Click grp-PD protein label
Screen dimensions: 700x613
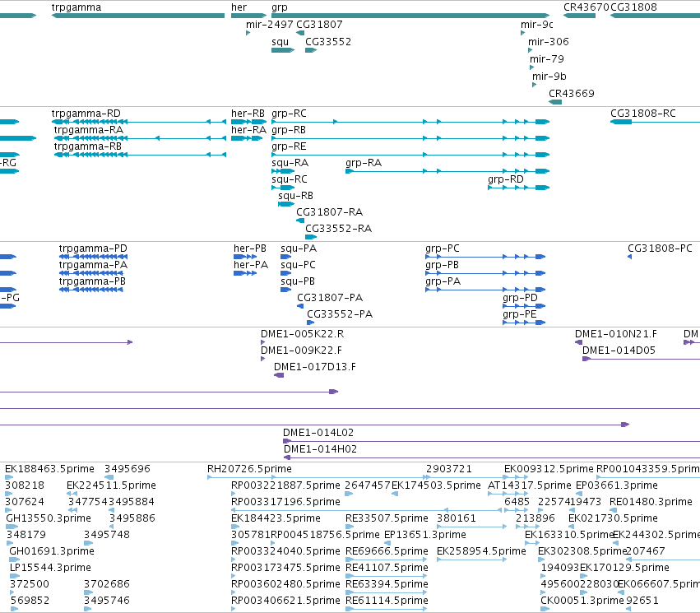point(520,298)
